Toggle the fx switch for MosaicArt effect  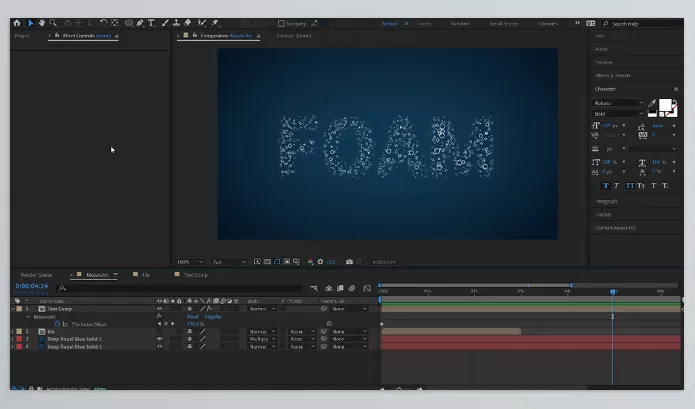click(x=159, y=316)
